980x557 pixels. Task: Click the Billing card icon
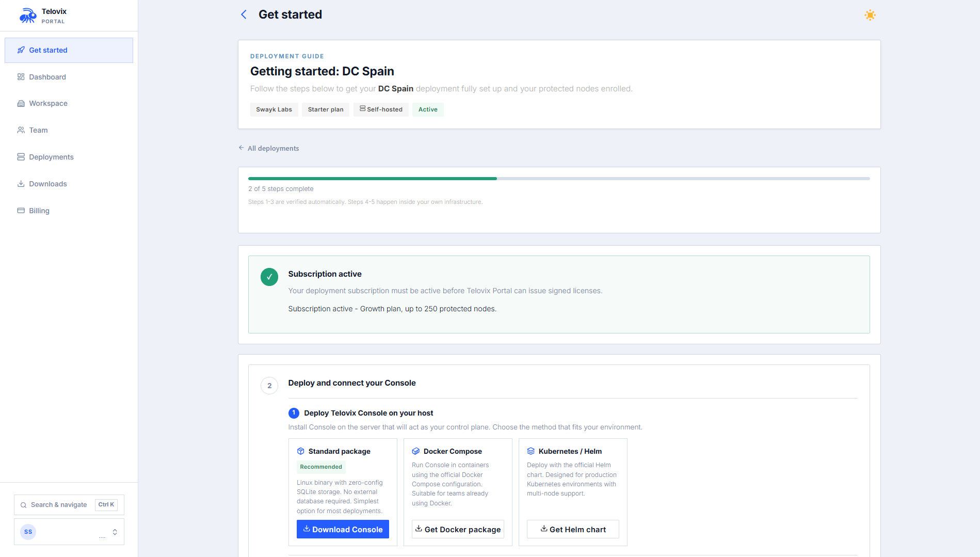21,211
